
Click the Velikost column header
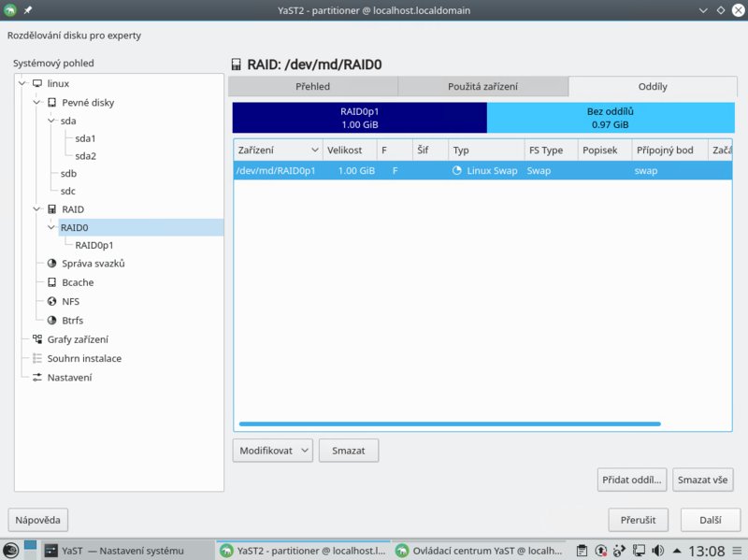coord(350,151)
